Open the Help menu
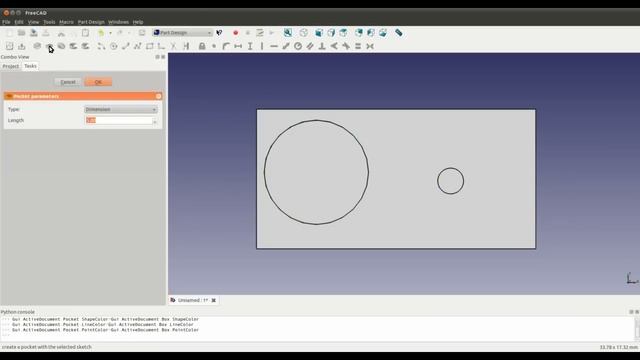 pyautogui.click(x=138, y=22)
